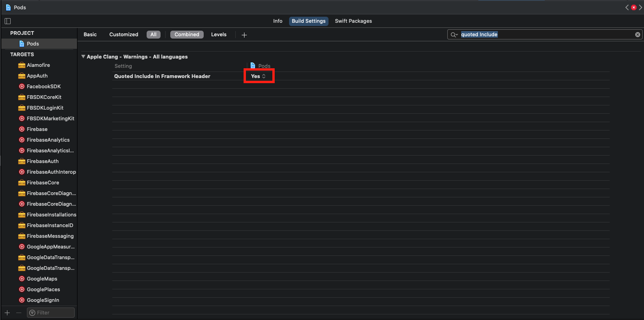
Task: Click the red error indicator icon
Action: [634, 7]
